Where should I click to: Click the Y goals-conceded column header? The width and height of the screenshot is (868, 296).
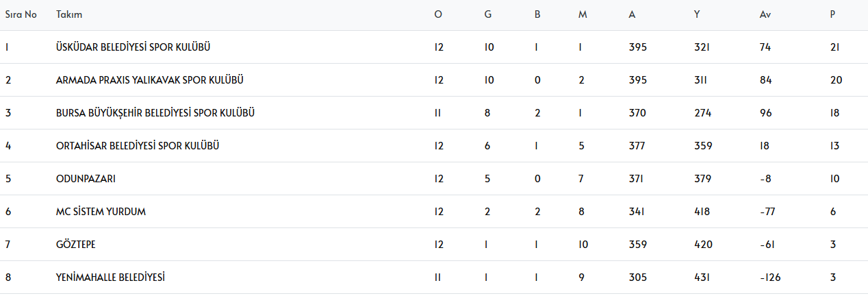tap(696, 14)
